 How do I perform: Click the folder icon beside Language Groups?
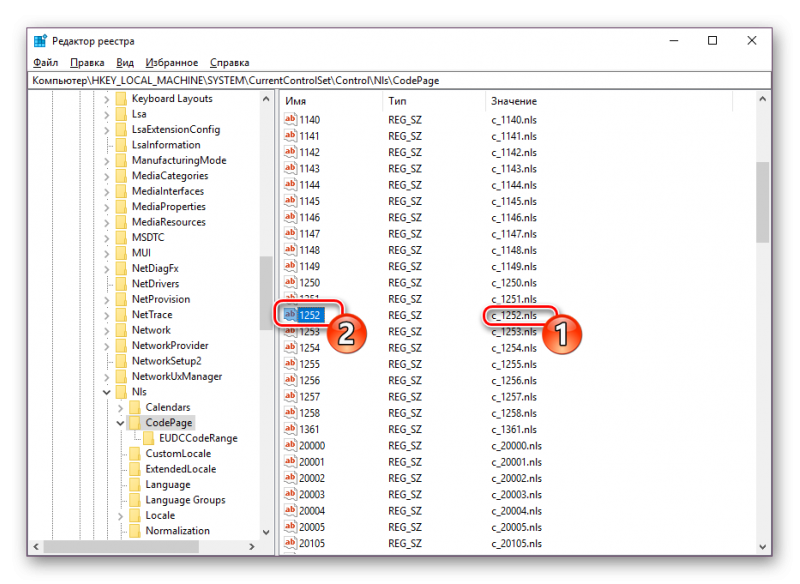[x=135, y=500]
